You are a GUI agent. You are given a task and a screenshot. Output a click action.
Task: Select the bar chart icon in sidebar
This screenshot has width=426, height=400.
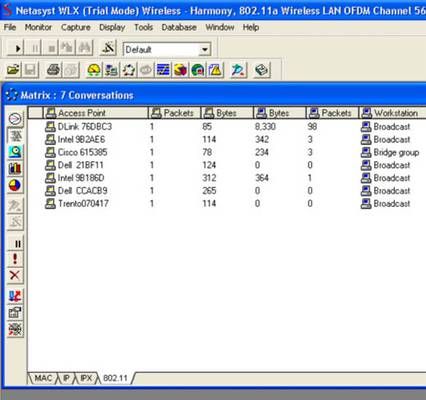click(15, 169)
